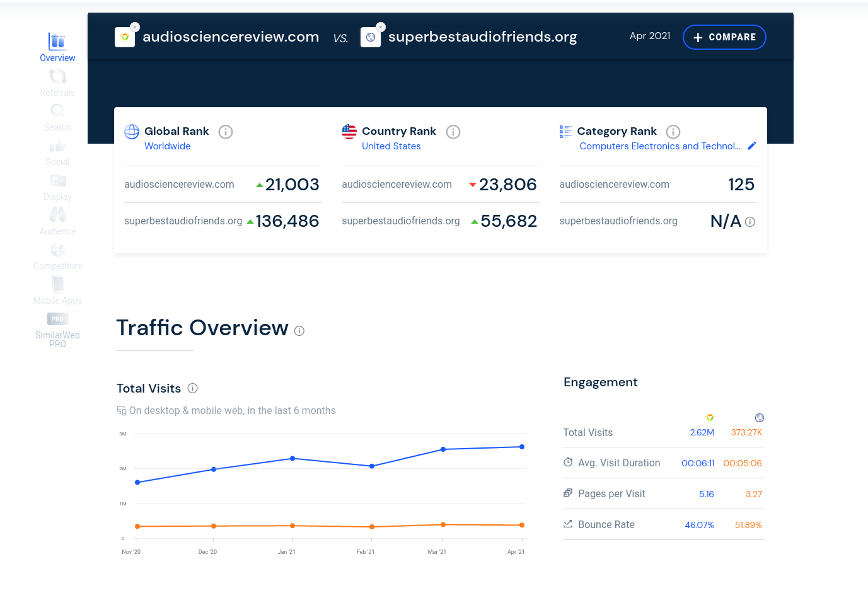Image resolution: width=868 pixels, height=610 pixels.
Task: Click the Engagement heading
Action: [x=601, y=383]
